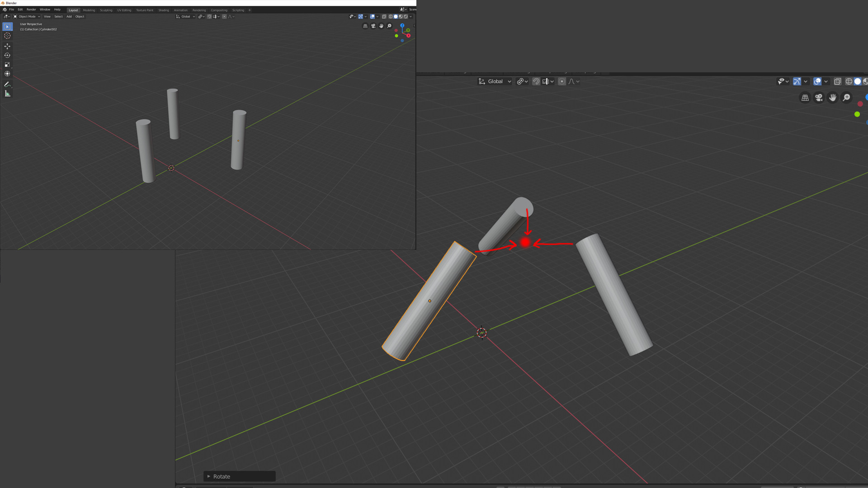Select material preview shading in small window

click(401, 16)
